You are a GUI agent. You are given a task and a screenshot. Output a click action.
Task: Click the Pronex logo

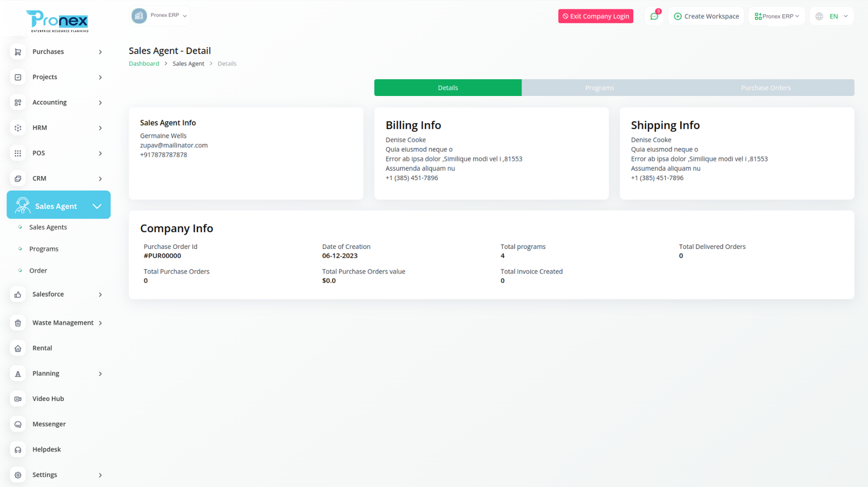coord(58,21)
